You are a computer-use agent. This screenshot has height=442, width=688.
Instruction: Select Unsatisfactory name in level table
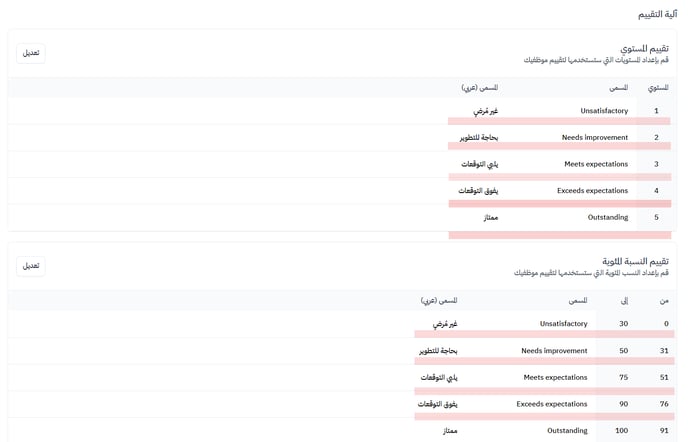coord(604,111)
